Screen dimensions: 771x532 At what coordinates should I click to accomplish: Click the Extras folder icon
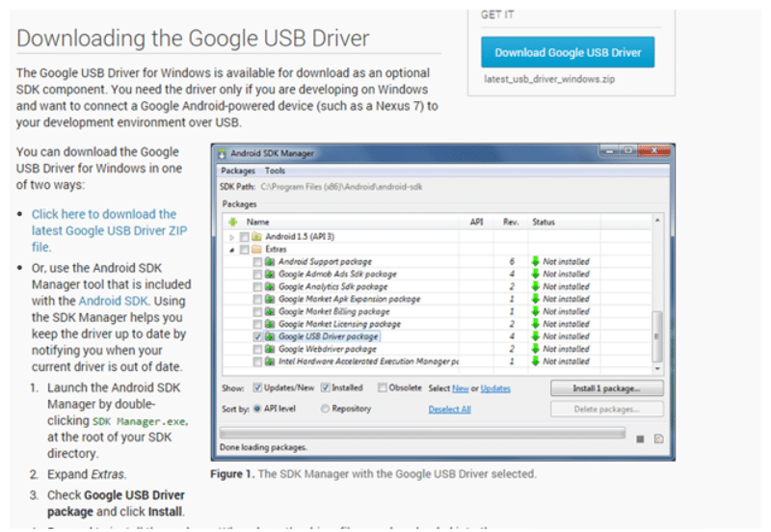pos(256,249)
